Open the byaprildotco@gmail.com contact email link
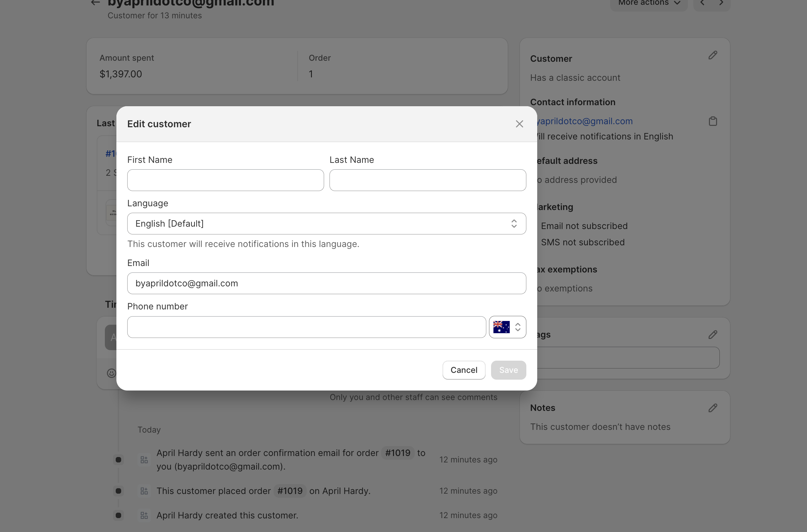 click(x=585, y=121)
